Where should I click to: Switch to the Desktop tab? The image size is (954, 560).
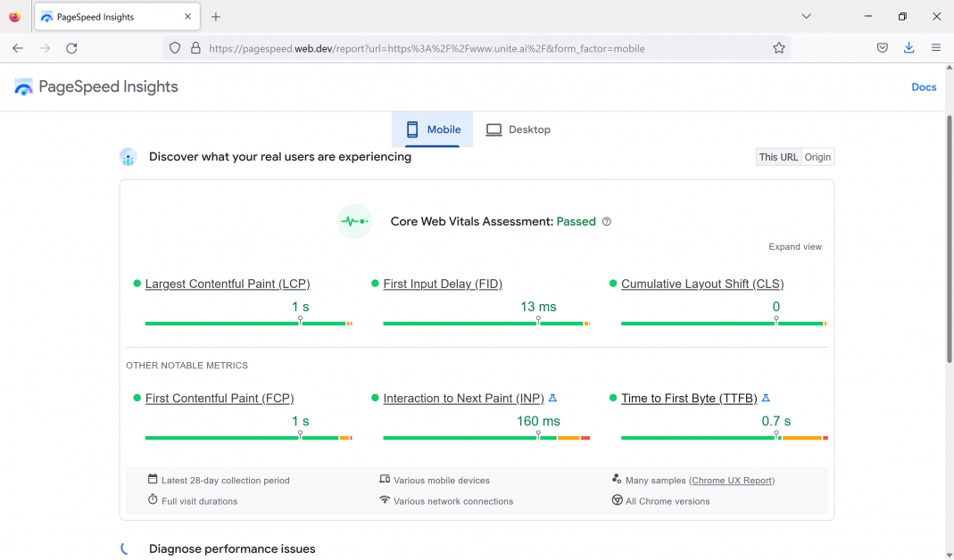click(x=518, y=130)
